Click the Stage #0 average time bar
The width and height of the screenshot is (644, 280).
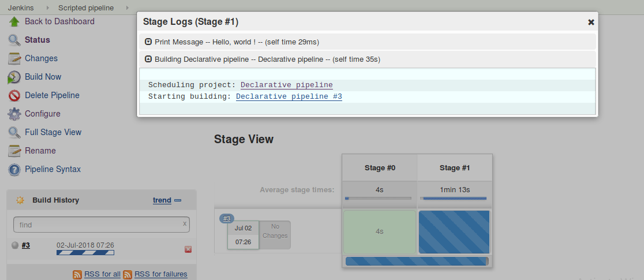(378, 199)
